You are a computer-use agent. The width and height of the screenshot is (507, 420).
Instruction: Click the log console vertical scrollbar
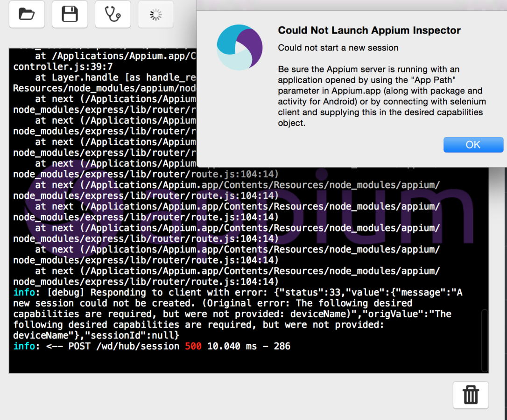(x=485, y=341)
